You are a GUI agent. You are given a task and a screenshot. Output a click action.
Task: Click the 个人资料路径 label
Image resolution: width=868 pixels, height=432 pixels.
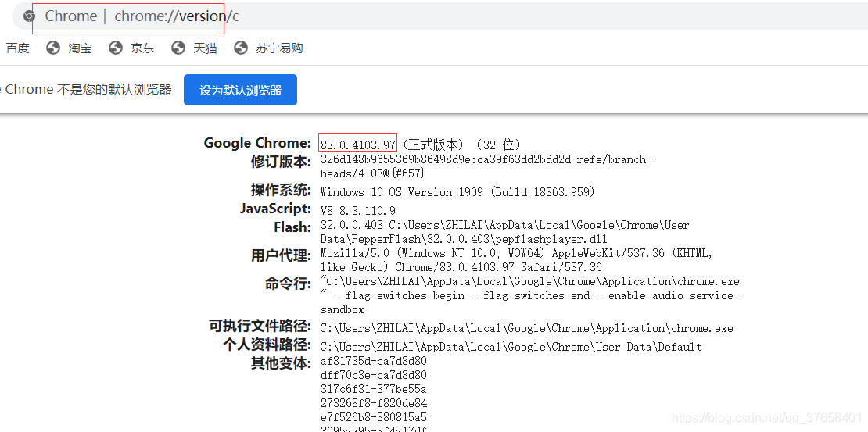point(267,345)
